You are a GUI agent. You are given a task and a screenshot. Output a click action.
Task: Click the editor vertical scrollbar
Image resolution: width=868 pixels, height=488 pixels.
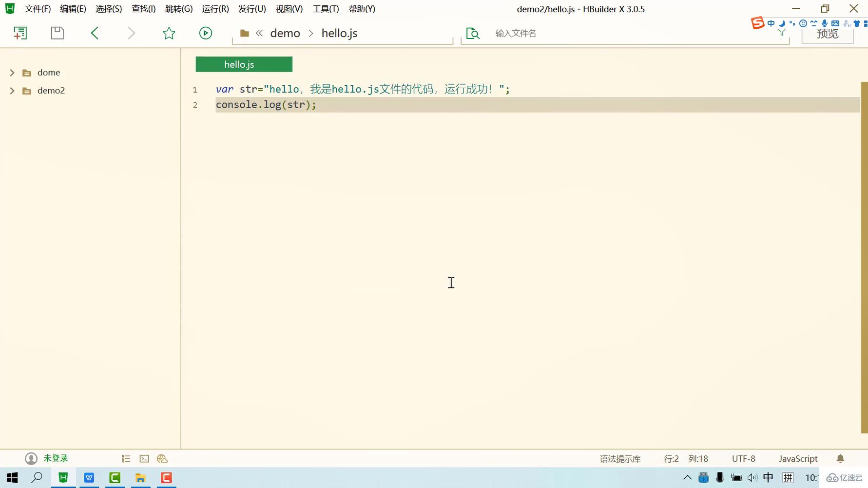[x=864, y=257]
